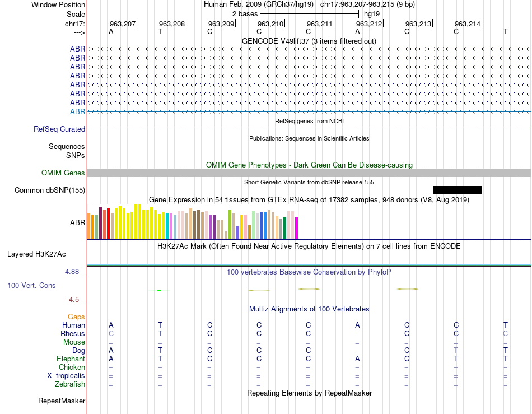Click the Human alignment row label

[x=73, y=325]
